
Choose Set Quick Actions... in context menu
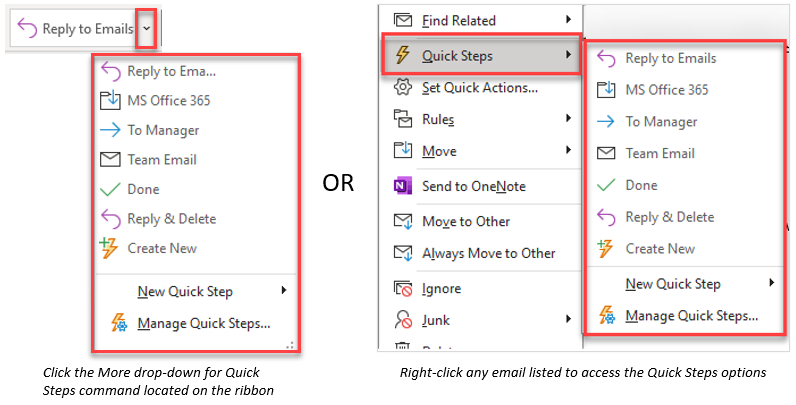click(481, 88)
